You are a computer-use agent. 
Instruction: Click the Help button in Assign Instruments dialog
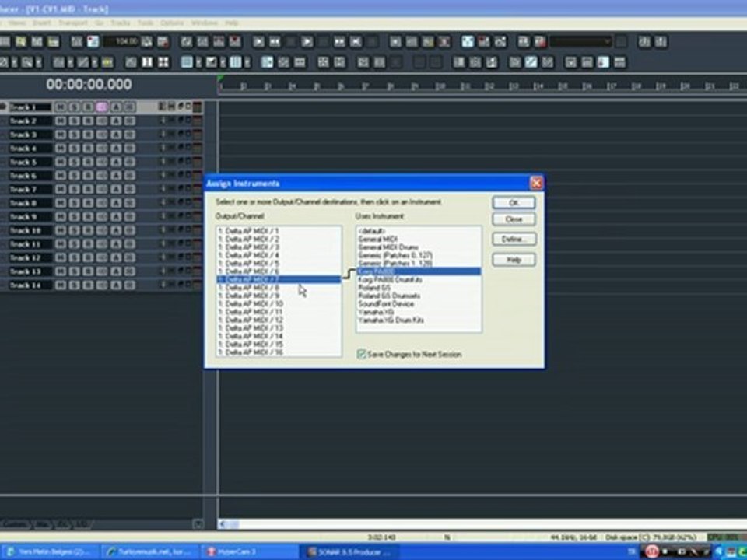[x=514, y=260]
